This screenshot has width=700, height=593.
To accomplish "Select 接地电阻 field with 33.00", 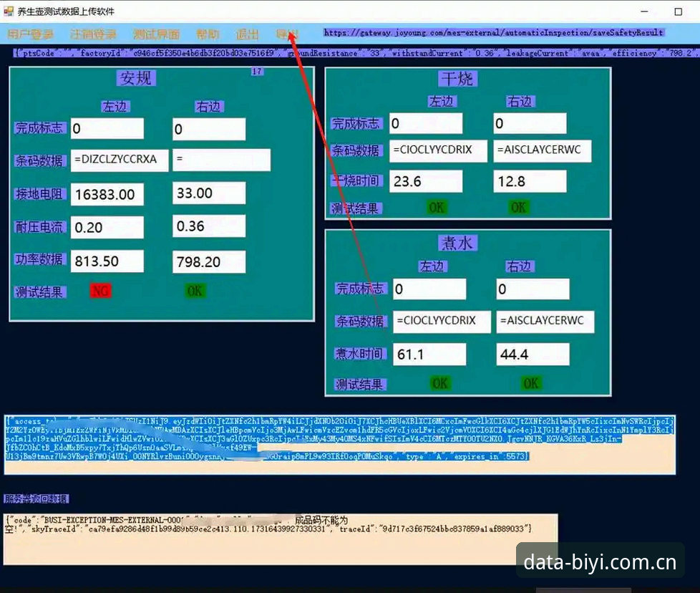I will pyautogui.click(x=209, y=193).
